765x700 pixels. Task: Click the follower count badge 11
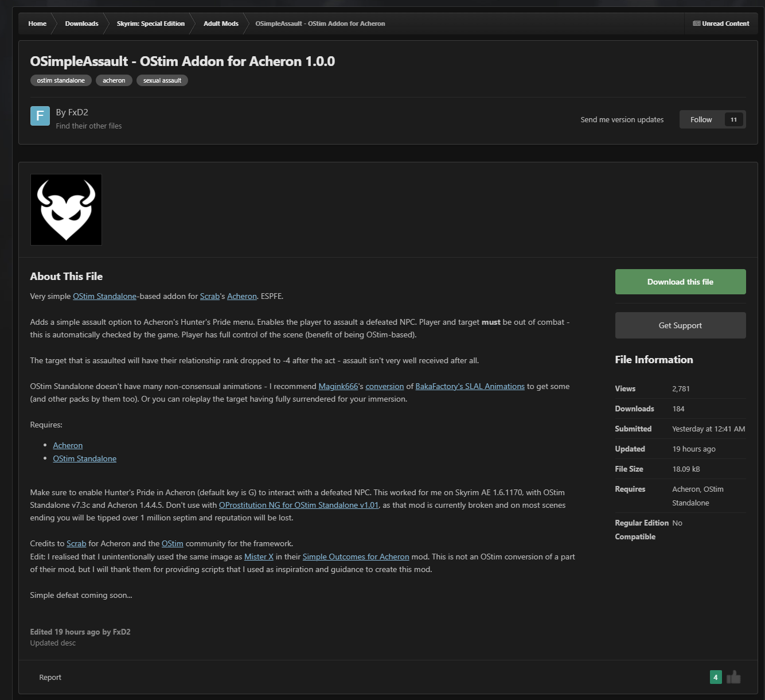pos(733,119)
